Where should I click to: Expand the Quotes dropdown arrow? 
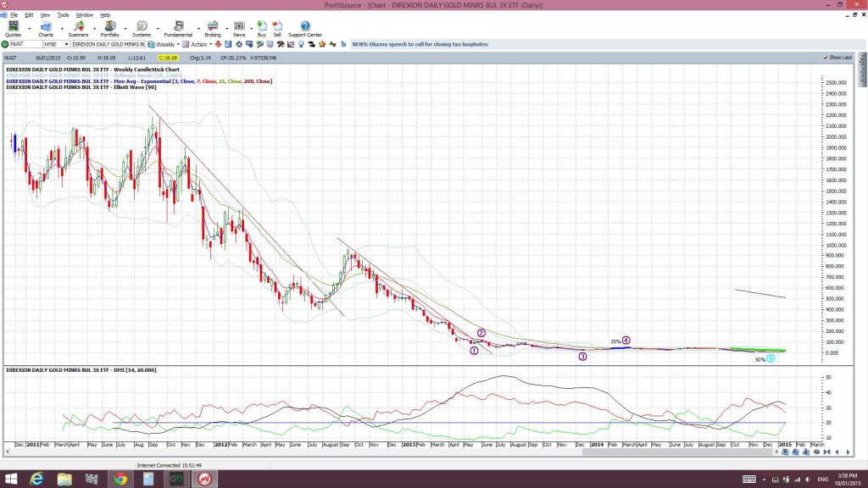tap(30, 28)
